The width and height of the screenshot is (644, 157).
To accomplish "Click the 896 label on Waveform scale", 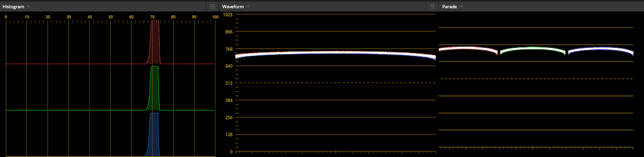I will (229, 32).
